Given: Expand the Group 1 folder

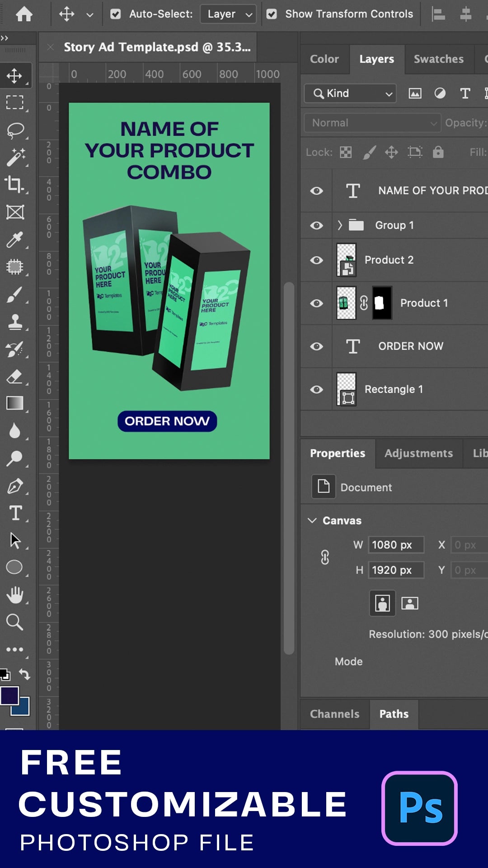Looking at the screenshot, I should coord(340,225).
